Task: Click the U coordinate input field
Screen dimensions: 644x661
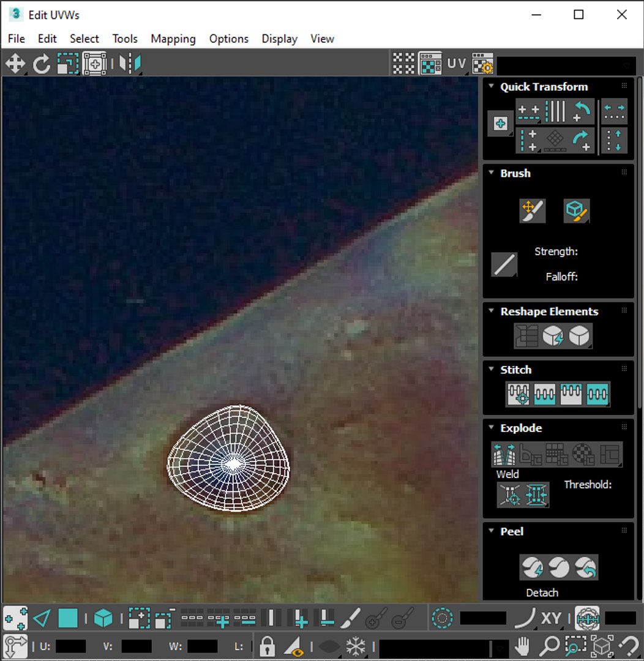Action: pos(71,646)
